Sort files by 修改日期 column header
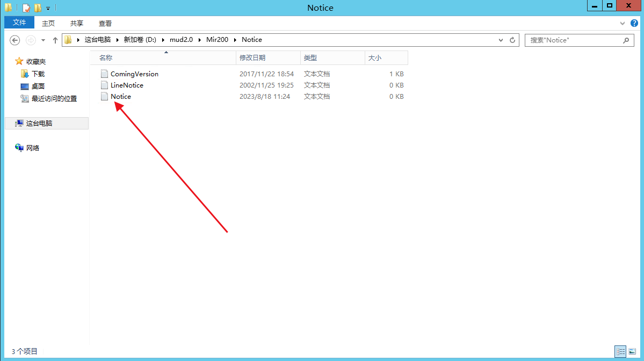The height and width of the screenshot is (361, 644). coord(252,58)
